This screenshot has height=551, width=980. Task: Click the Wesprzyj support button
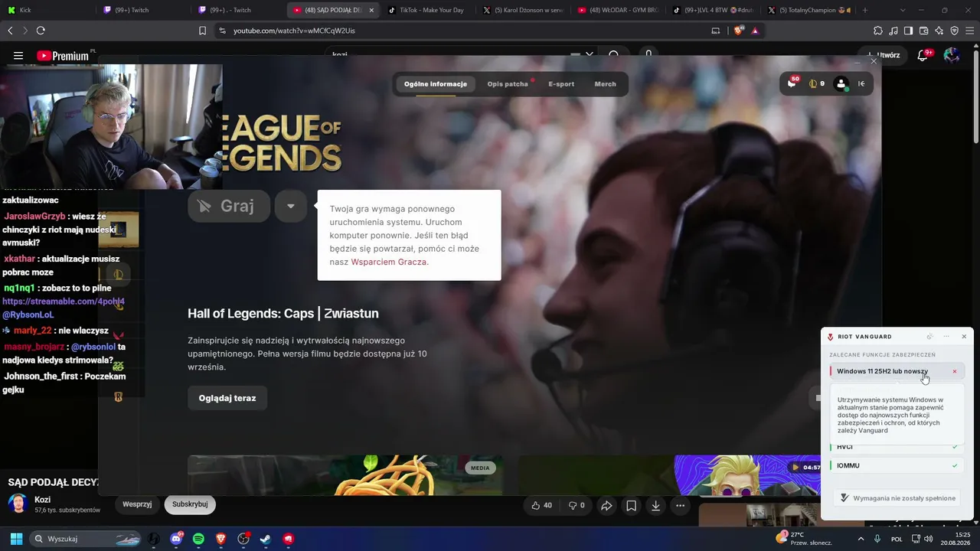pyautogui.click(x=137, y=504)
